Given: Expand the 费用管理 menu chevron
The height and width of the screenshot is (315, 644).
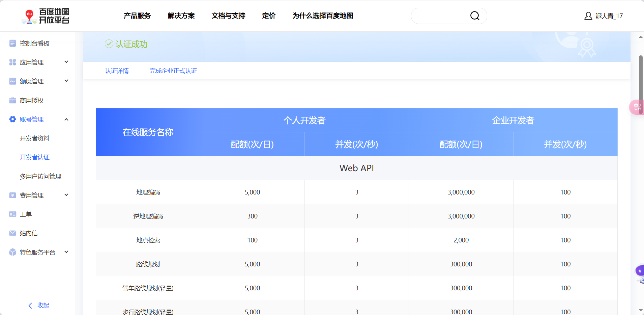Looking at the screenshot, I should pos(66,195).
